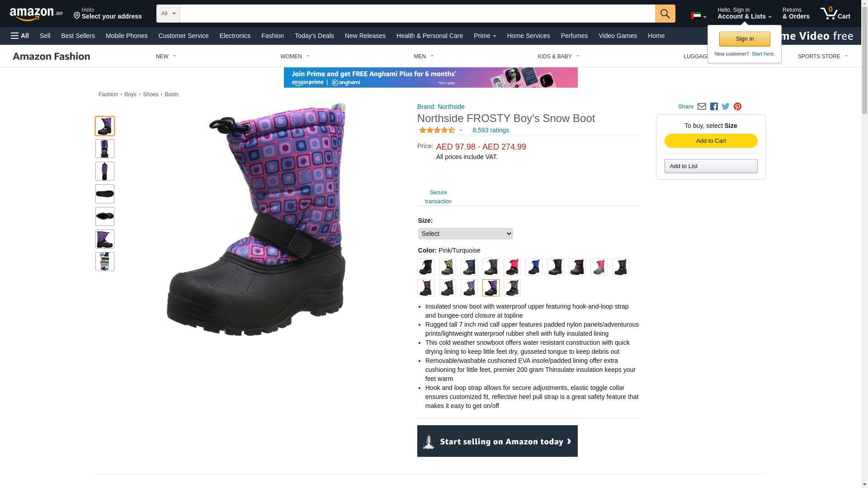Select the solid blue boot color swatch

[534, 267]
